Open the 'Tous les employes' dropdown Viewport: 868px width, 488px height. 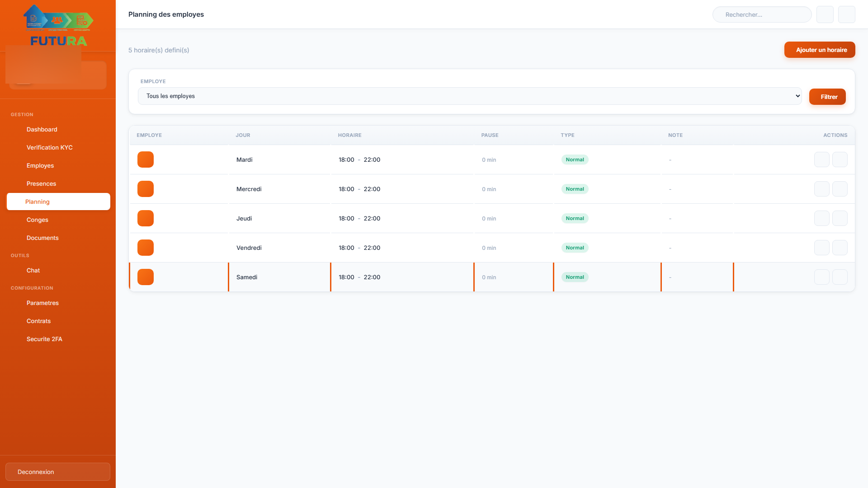tap(469, 96)
